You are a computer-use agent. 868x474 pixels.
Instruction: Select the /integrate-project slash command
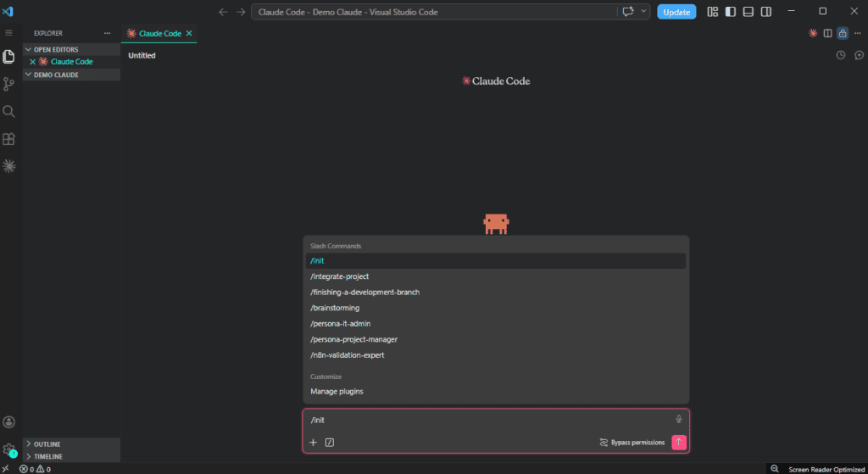pos(339,276)
